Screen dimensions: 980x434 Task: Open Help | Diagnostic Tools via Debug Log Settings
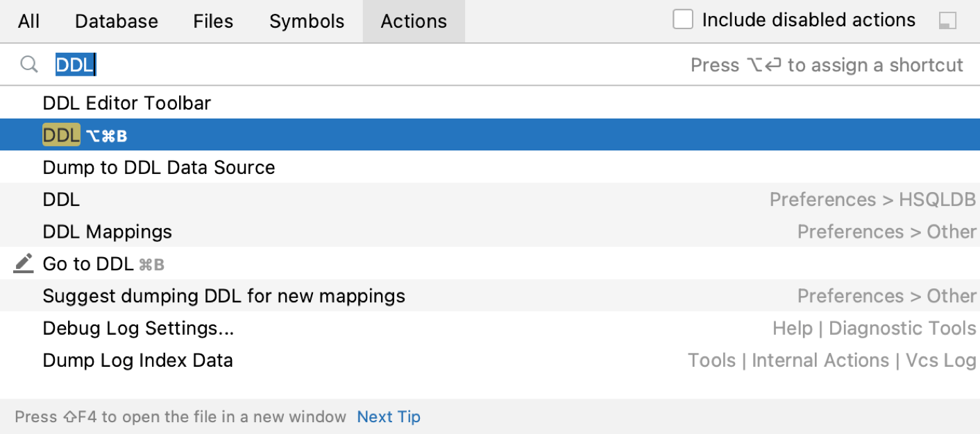point(874,327)
